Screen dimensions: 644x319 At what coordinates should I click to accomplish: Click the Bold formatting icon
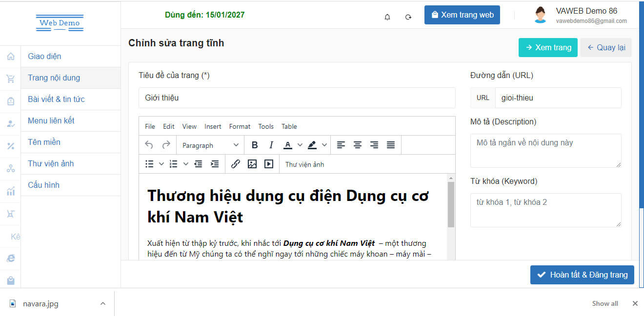(255, 145)
